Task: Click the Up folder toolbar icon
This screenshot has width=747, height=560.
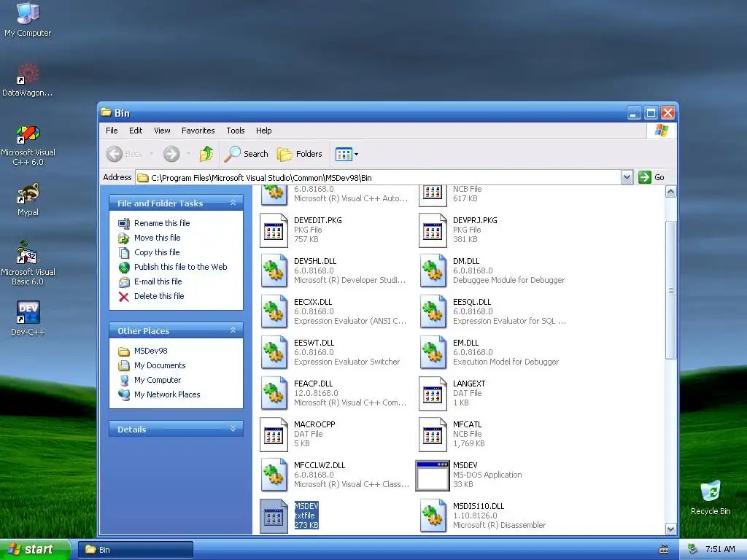Action: 206,154
